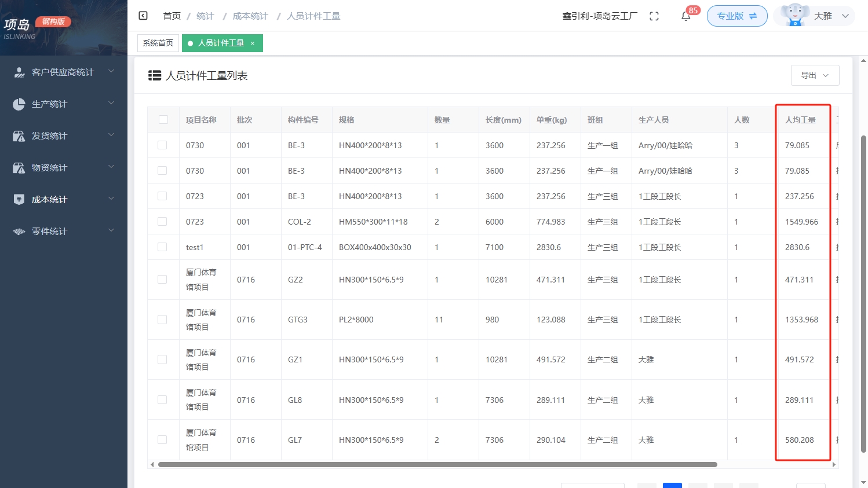Check the first 0730 project row
This screenshot has width=868, height=488.
coord(163,145)
